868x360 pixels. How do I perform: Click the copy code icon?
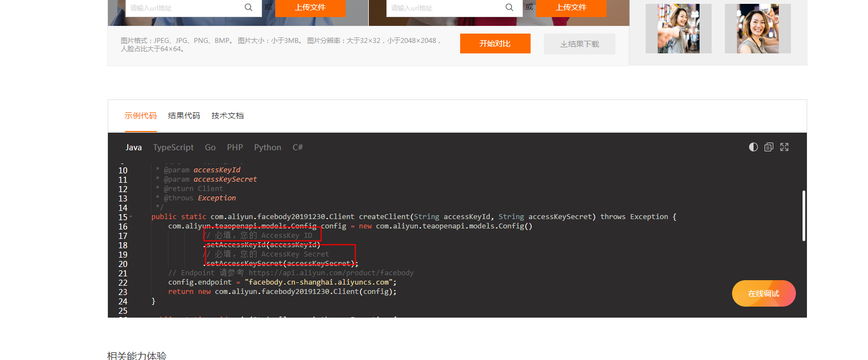pos(769,147)
